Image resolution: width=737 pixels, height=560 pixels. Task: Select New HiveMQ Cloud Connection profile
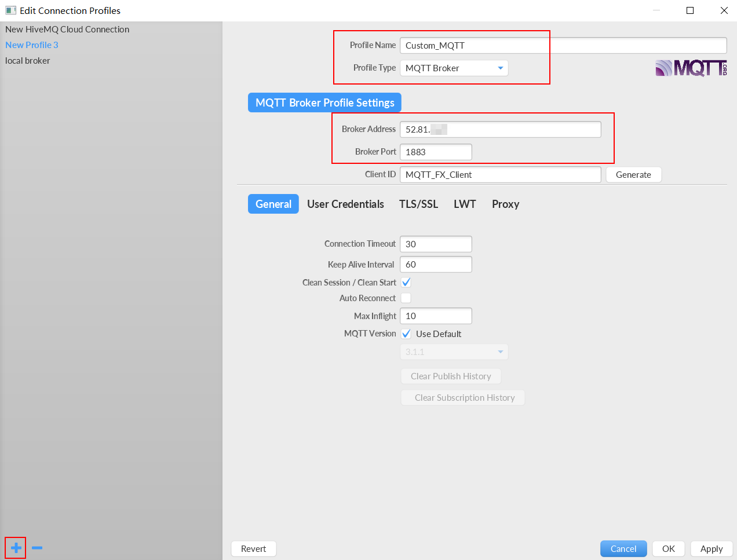point(67,30)
